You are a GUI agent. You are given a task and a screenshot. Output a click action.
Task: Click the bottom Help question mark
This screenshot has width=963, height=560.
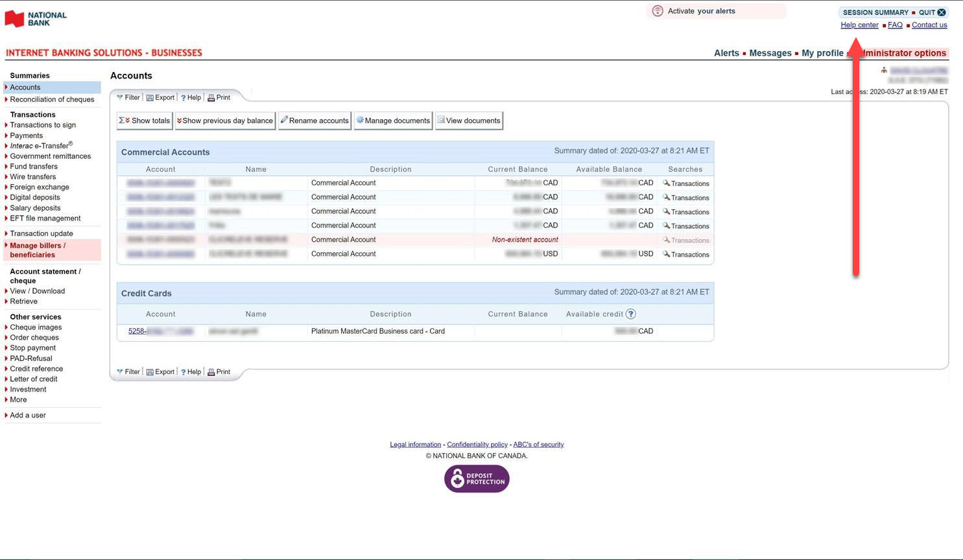point(184,372)
